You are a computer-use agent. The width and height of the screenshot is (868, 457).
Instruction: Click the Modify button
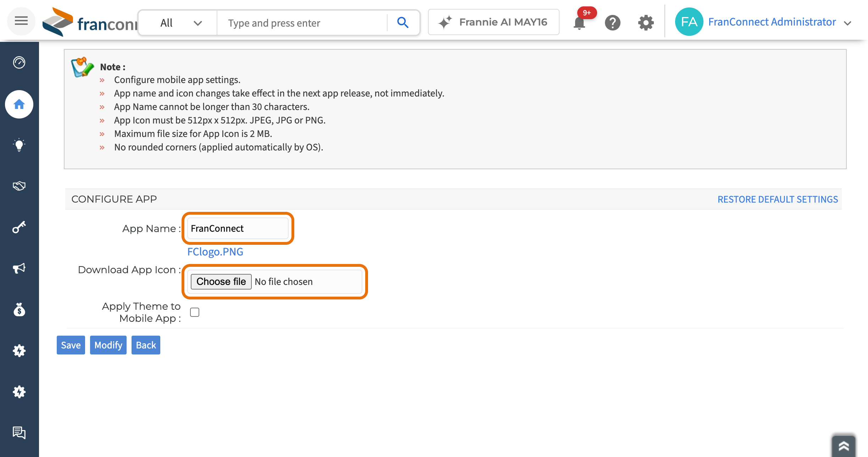pyautogui.click(x=108, y=345)
